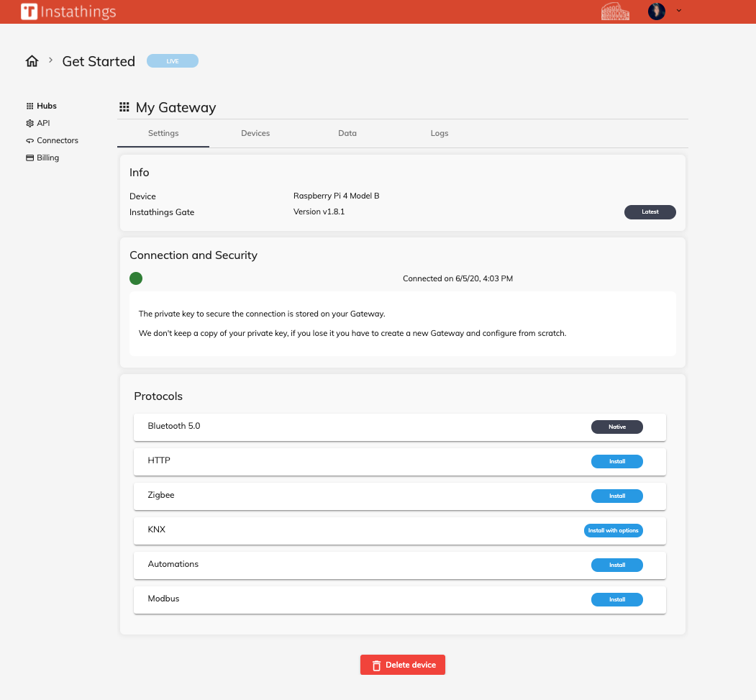Select the My Gateway title

(176, 107)
